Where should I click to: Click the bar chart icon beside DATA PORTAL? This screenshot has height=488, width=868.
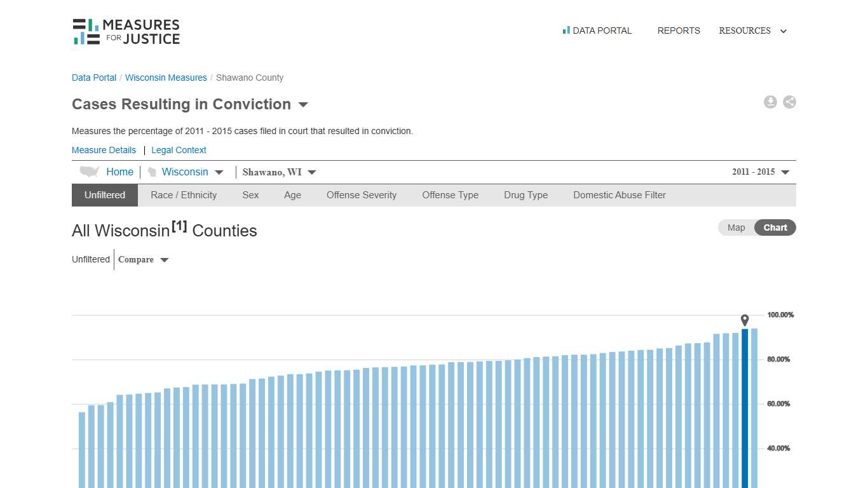coord(565,30)
